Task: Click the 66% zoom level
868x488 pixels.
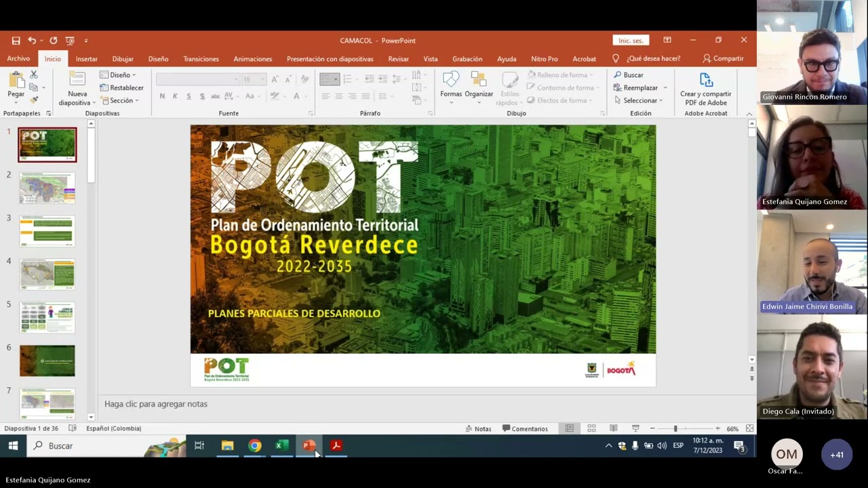Action: (x=732, y=428)
